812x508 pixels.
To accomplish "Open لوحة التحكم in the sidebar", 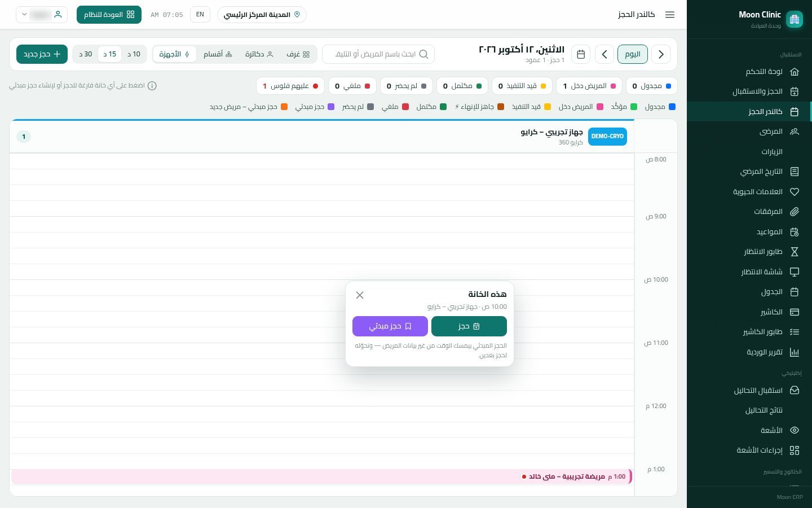I will (x=749, y=72).
